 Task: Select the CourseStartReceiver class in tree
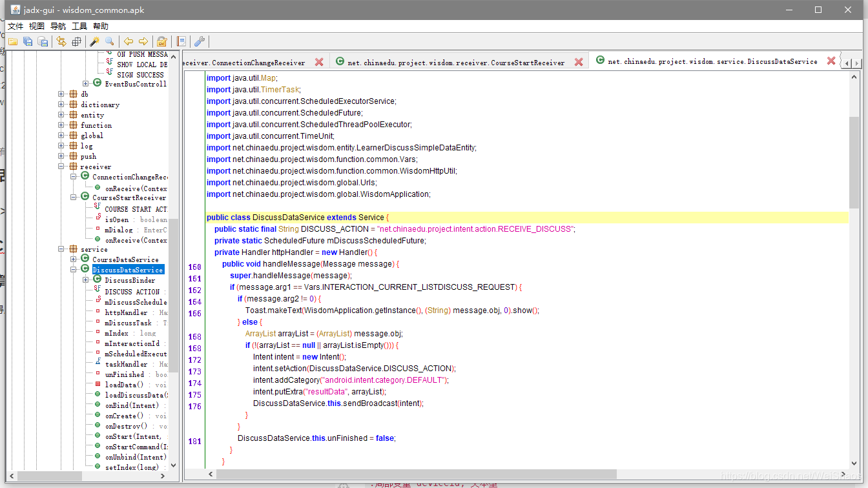coord(129,198)
